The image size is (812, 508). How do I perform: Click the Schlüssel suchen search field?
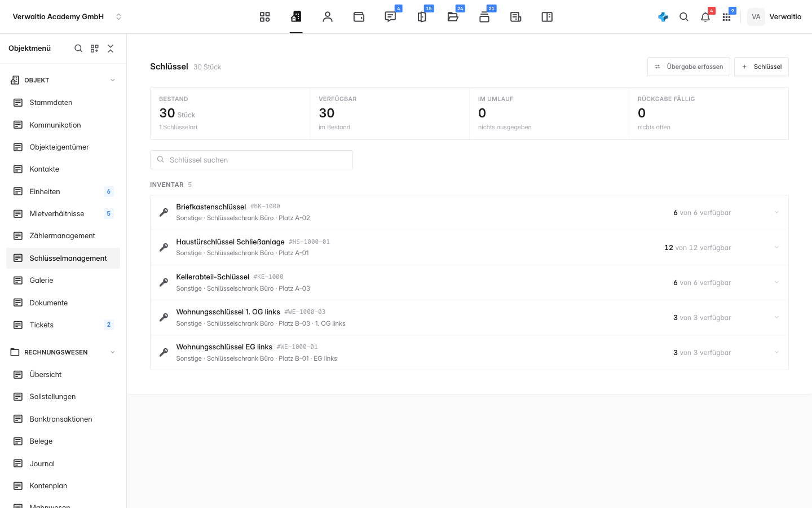tap(251, 160)
